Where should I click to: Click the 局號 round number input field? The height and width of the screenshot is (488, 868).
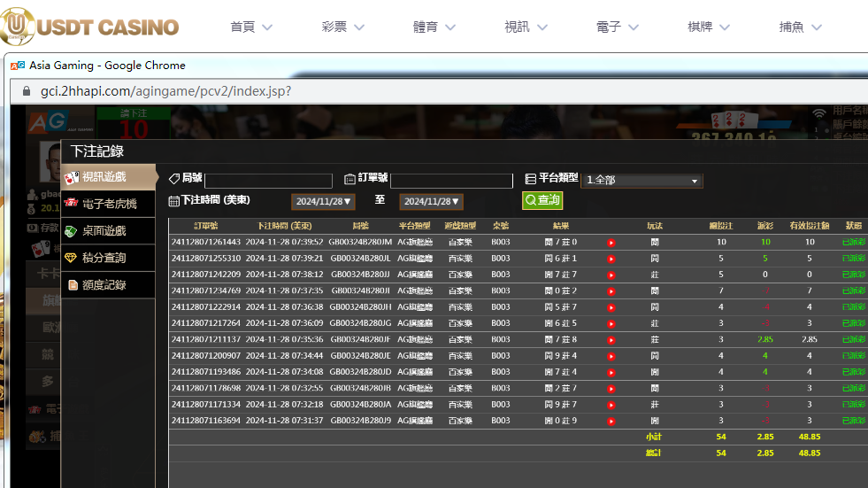[x=268, y=181]
